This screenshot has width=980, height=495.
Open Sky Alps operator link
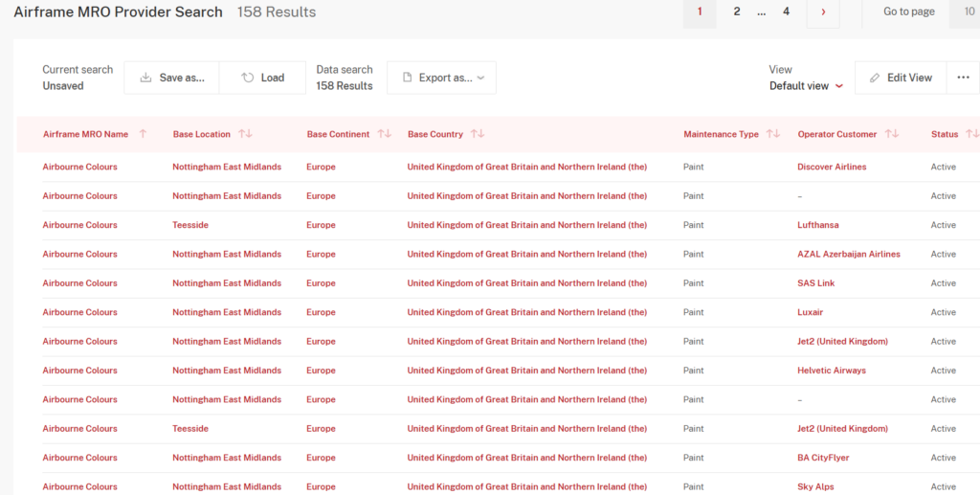coord(815,487)
